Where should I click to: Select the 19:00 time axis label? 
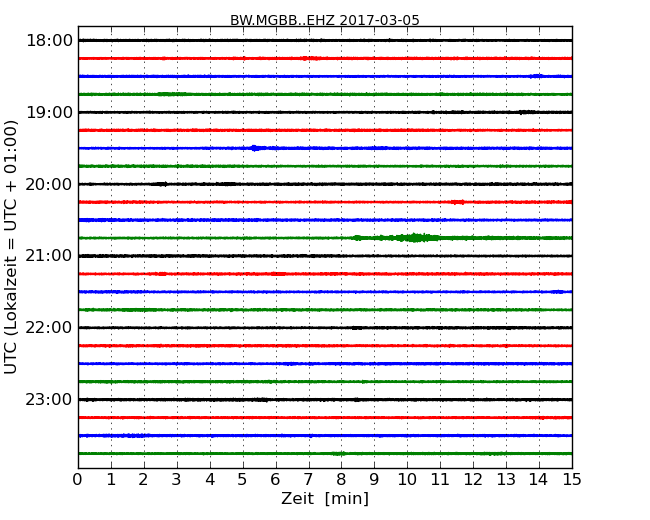click(49, 112)
